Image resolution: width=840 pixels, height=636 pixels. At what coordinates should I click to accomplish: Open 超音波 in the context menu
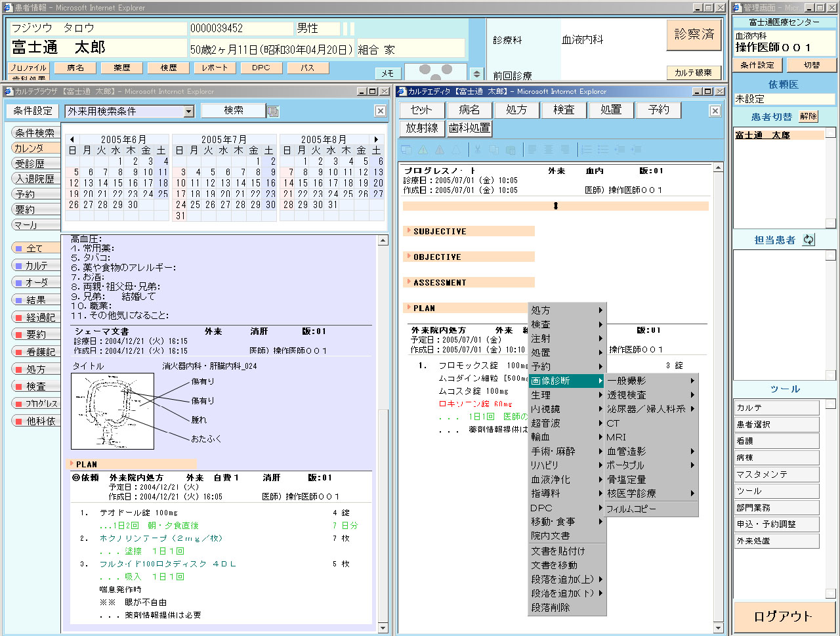tap(546, 423)
